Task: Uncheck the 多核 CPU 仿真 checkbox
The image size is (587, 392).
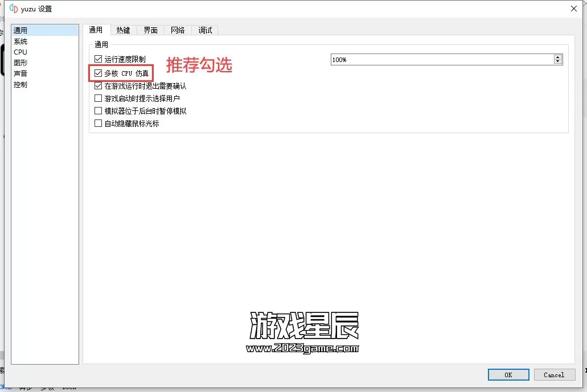Action: (98, 73)
